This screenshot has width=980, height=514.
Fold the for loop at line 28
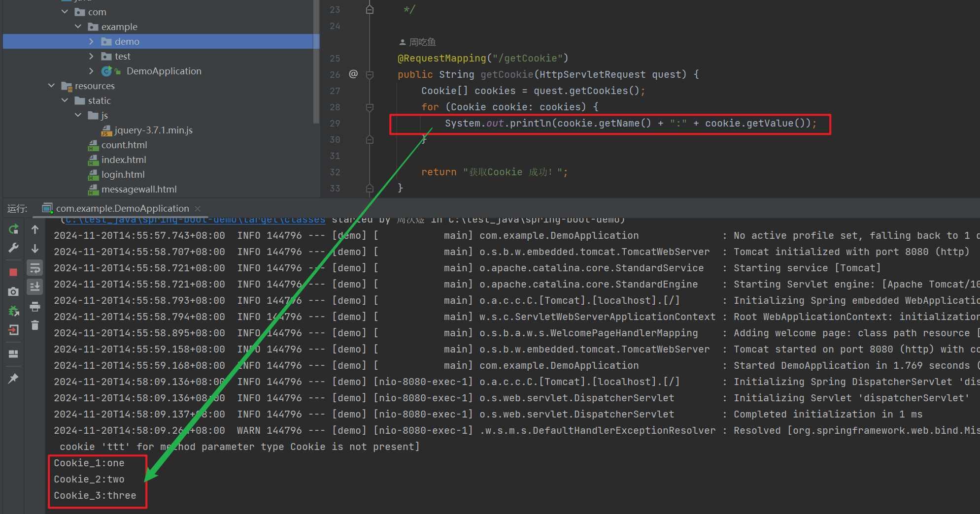(370, 107)
